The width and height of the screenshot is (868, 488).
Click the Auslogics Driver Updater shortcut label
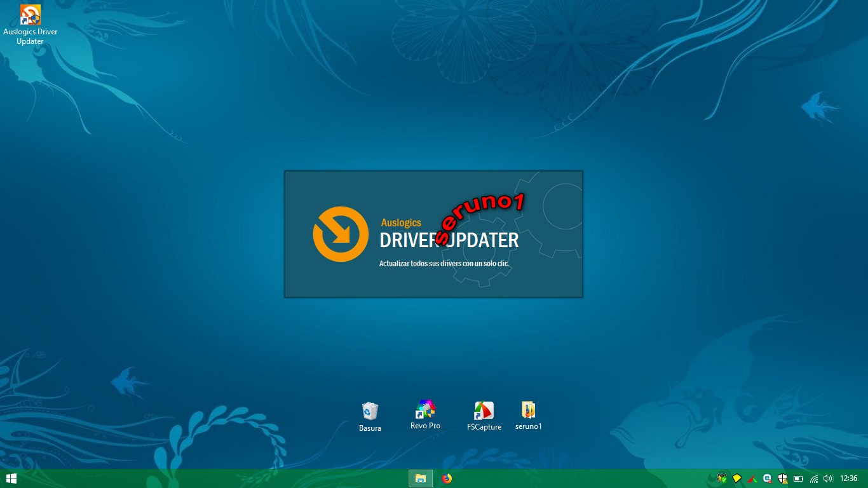(31, 36)
